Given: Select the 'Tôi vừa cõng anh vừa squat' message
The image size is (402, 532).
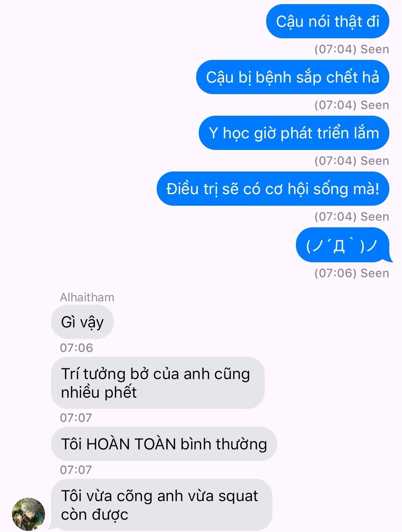Looking at the screenshot, I should [162, 505].
